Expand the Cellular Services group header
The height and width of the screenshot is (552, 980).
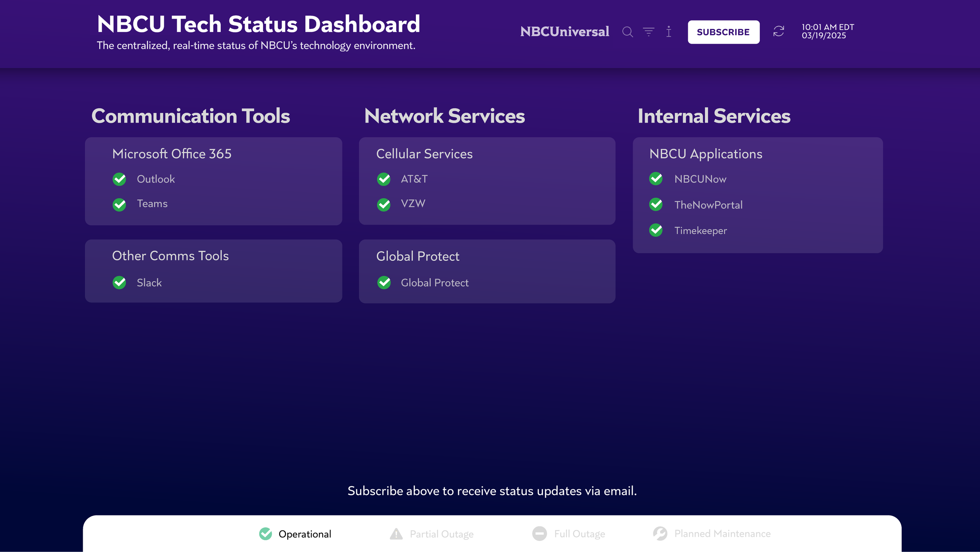tap(424, 154)
